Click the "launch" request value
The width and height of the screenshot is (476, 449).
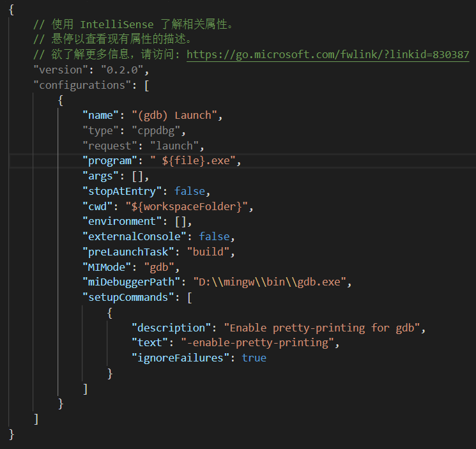tap(174, 146)
